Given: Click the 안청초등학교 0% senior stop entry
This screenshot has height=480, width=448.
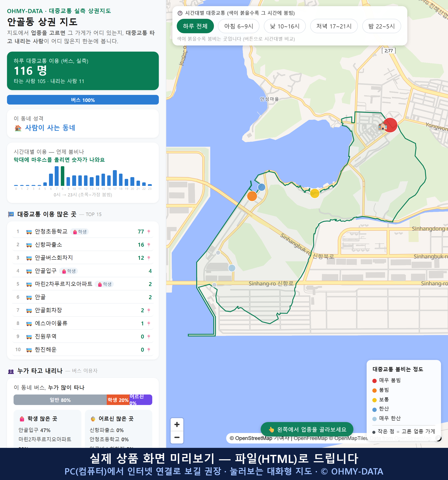Looking at the screenshot, I should [109, 440].
